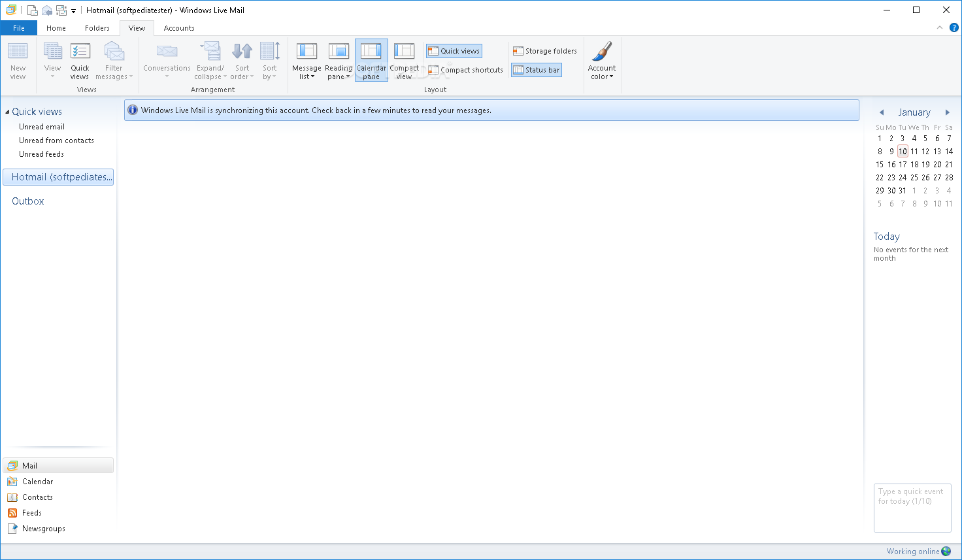Click the Reading pane layout icon

point(339,52)
